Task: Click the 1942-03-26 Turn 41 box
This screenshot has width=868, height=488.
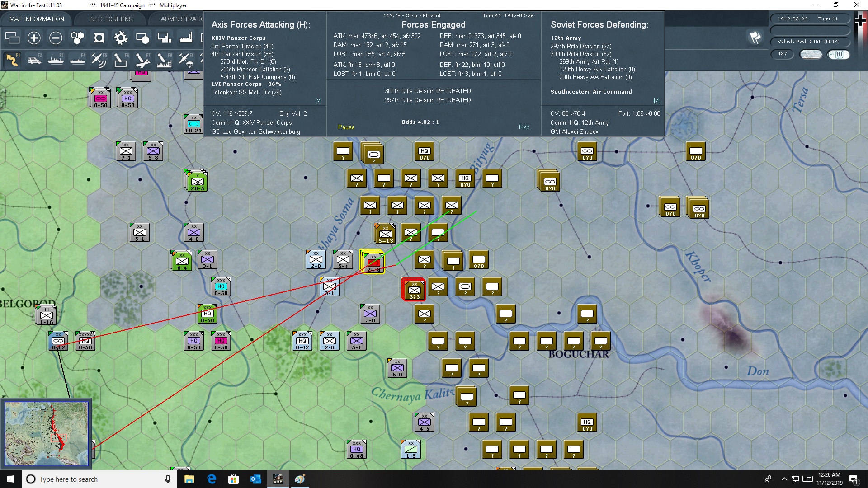Action: coord(810,19)
